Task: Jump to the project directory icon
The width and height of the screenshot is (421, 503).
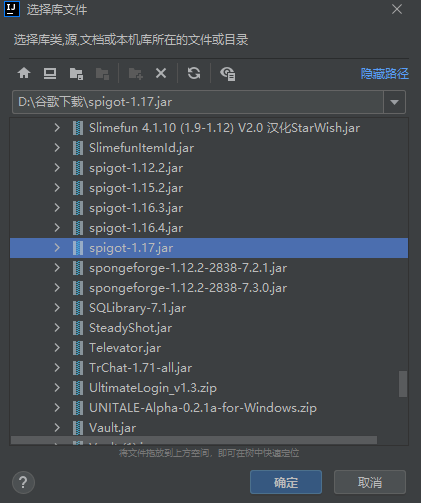Action: (76, 73)
